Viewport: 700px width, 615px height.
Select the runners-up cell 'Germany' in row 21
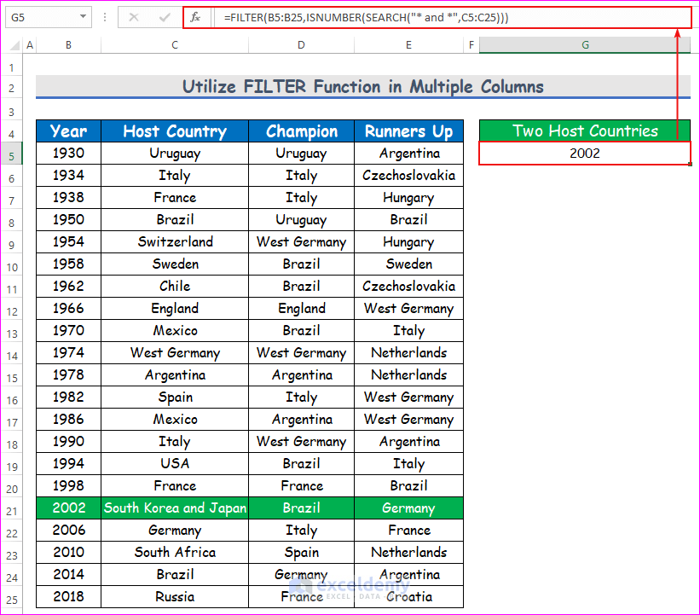point(408,508)
